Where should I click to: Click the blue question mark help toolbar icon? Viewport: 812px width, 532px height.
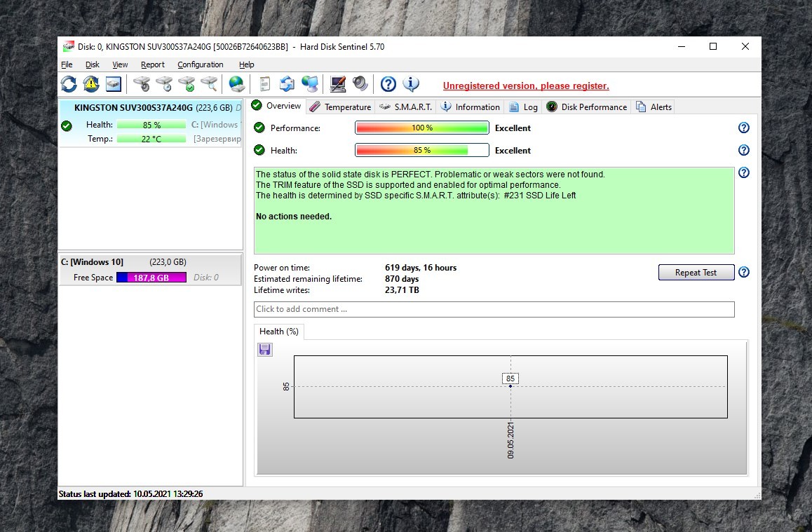coord(388,84)
